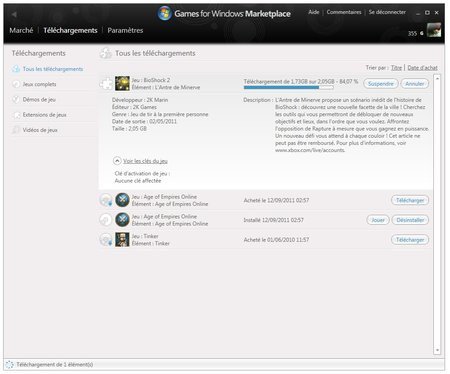
Task: Open the BioShock 2 game thumbnail
Action: pyautogui.click(x=122, y=83)
